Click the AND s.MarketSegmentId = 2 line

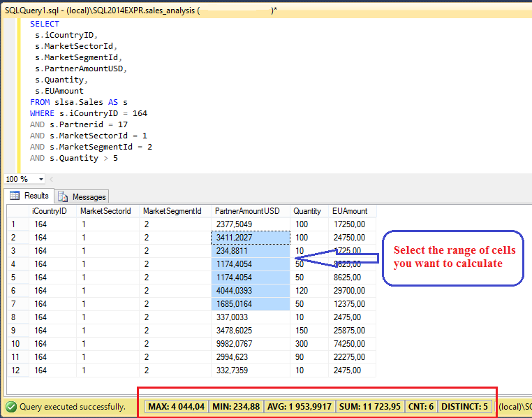pyautogui.click(x=91, y=147)
